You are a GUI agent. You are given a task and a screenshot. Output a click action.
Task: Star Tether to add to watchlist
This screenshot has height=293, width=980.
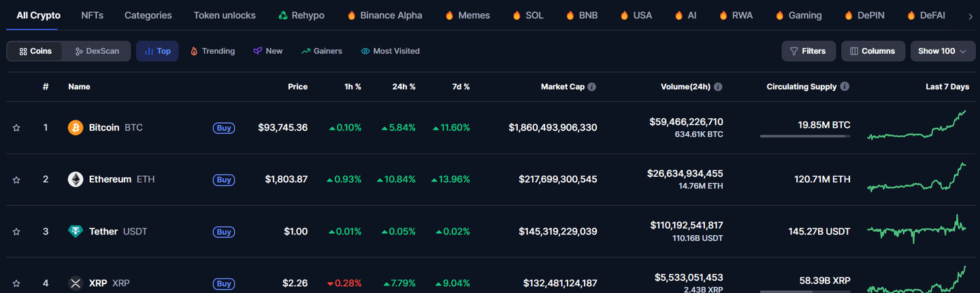coord(16,232)
